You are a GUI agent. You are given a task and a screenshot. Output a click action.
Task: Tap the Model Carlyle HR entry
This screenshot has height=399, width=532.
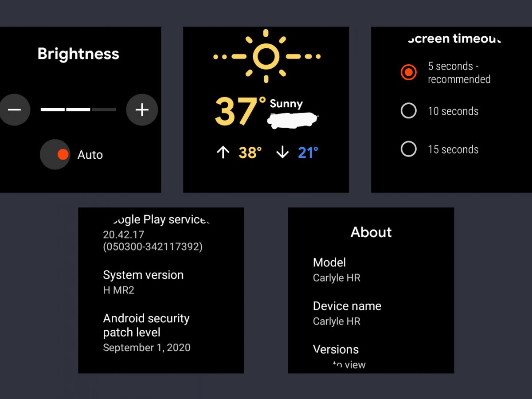pyautogui.click(x=336, y=270)
